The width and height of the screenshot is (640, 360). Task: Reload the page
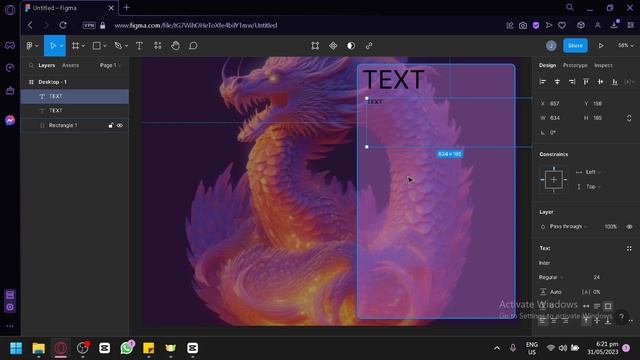63,25
